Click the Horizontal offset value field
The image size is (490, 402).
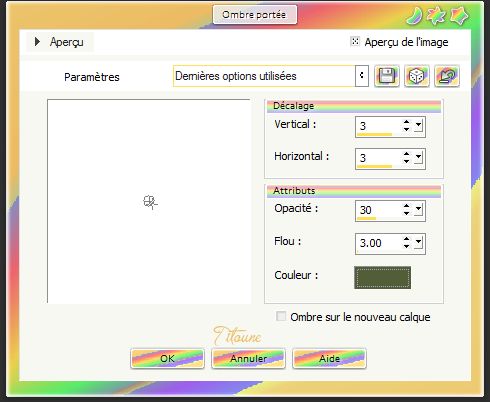pos(379,158)
